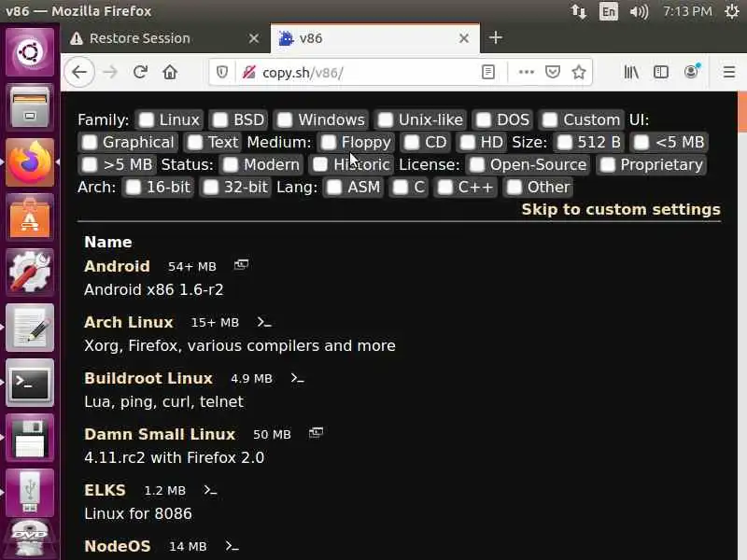This screenshot has width=747, height=560.
Task: Open a new tab with the plus button
Action: click(x=496, y=37)
